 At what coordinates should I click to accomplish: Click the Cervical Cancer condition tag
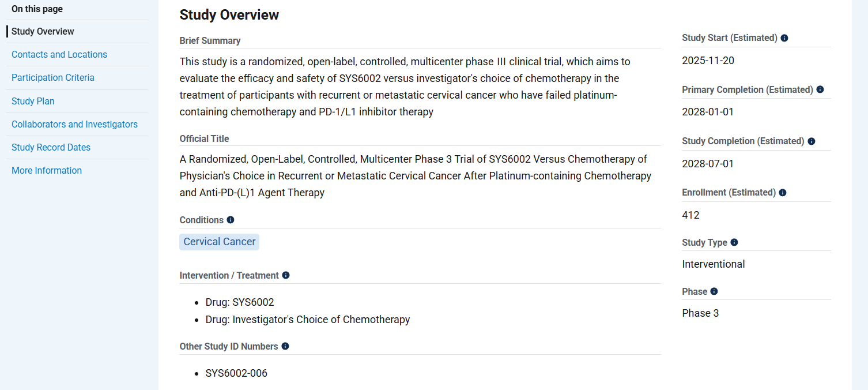point(220,242)
